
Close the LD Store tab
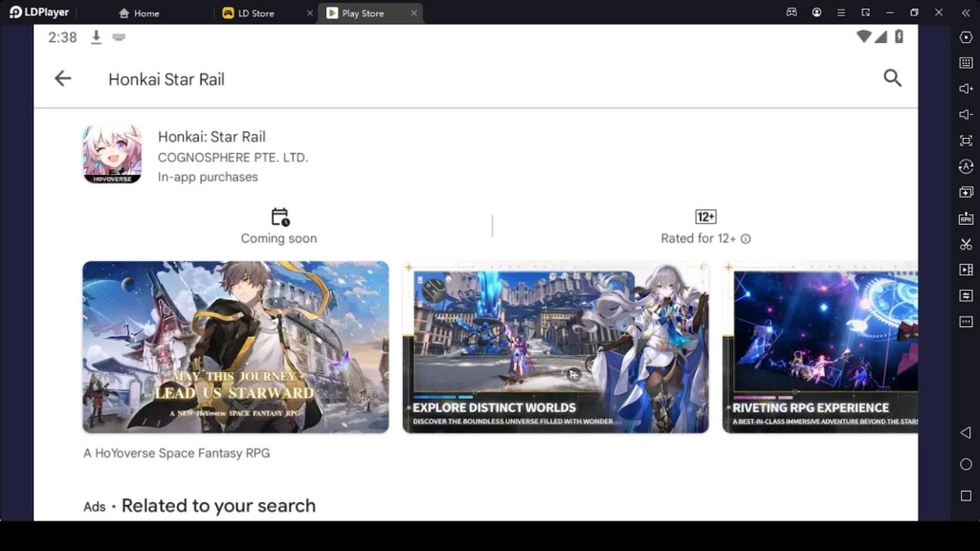click(309, 13)
